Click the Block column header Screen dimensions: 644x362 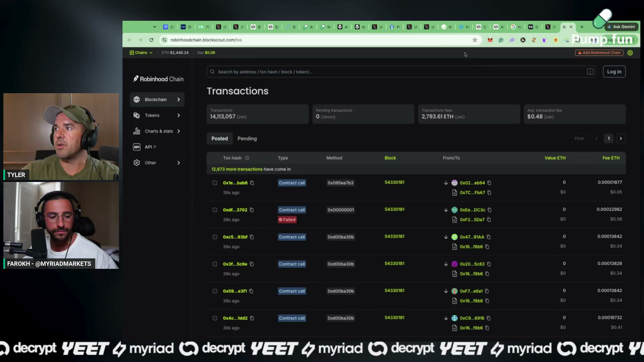[x=390, y=158]
